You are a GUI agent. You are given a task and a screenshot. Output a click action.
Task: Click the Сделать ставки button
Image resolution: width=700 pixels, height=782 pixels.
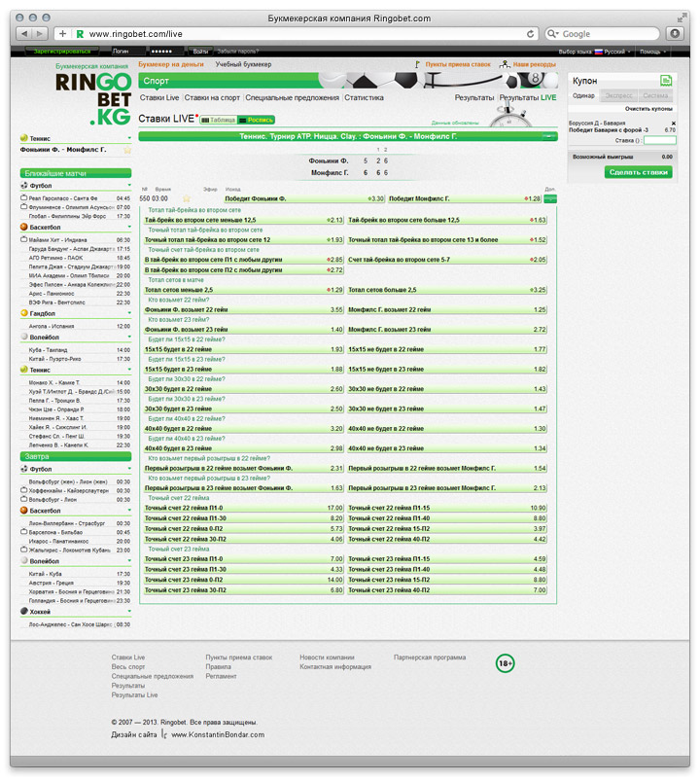638,172
